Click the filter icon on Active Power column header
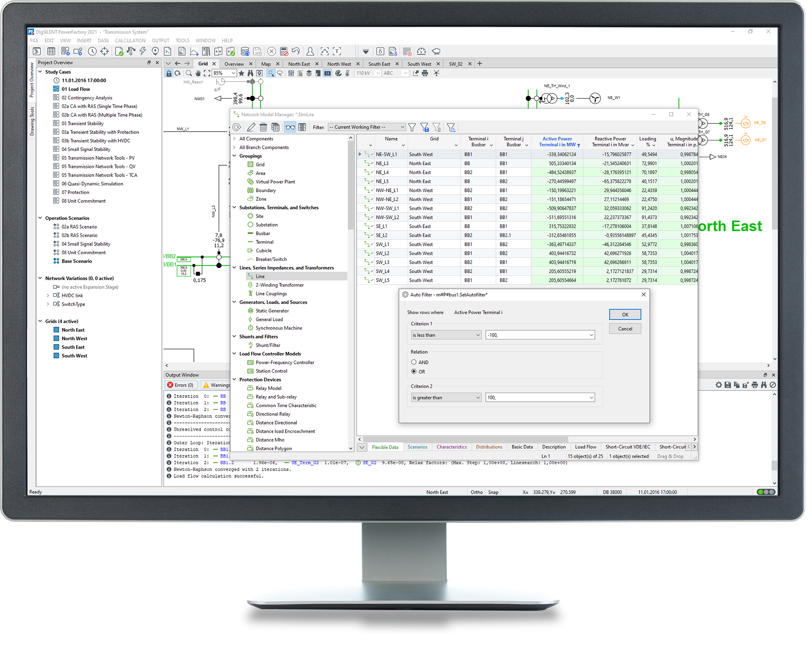812x651 pixels. (579, 146)
